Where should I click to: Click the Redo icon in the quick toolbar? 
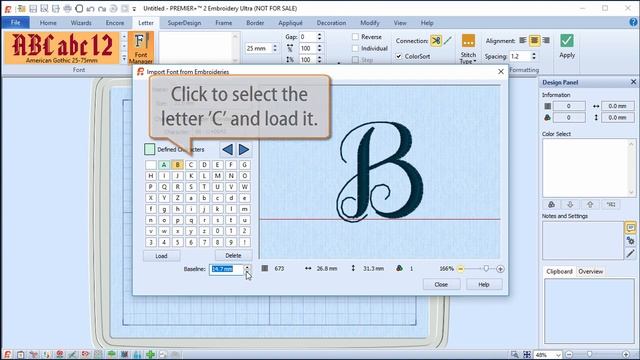coord(102,8)
